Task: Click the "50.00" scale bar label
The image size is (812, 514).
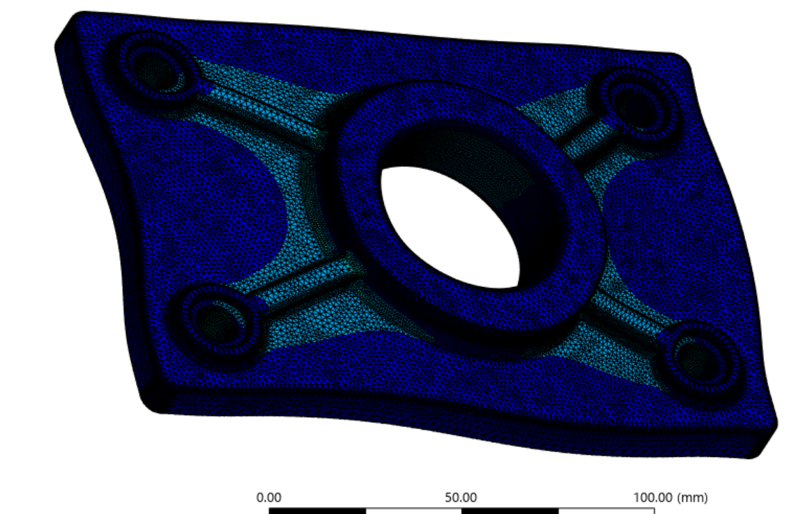Action: click(461, 498)
